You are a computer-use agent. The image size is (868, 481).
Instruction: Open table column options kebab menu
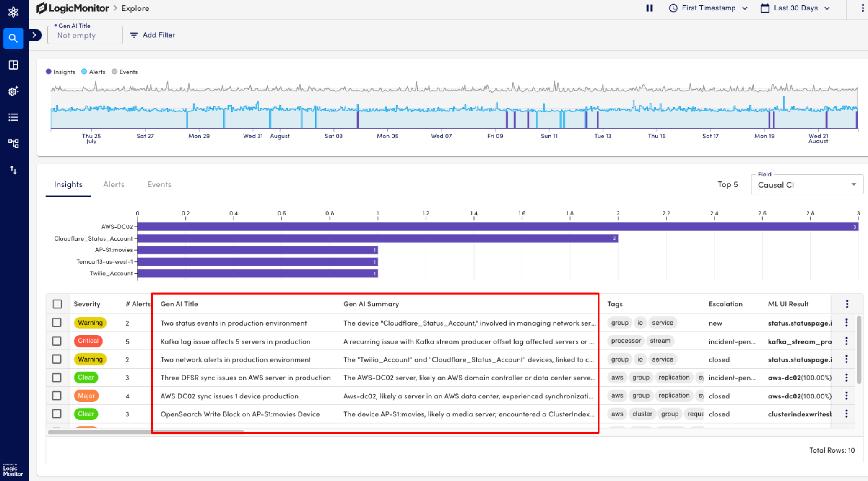[847, 304]
